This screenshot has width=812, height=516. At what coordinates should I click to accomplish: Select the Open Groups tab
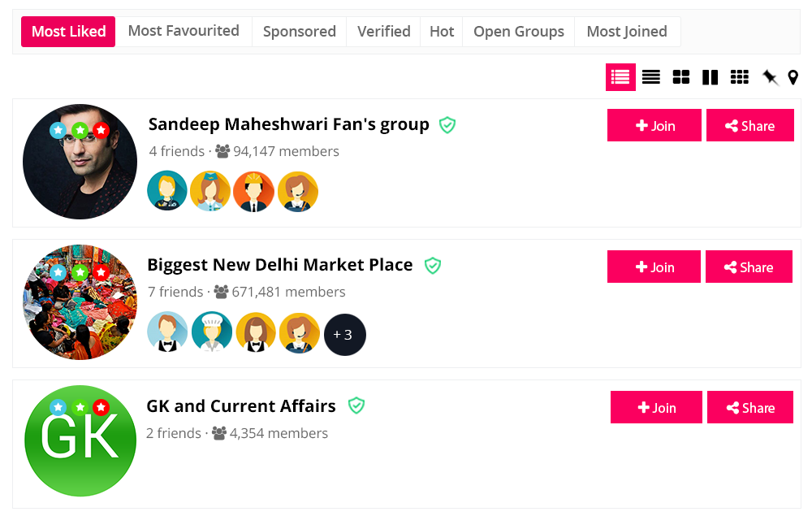(x=519, y=32)
